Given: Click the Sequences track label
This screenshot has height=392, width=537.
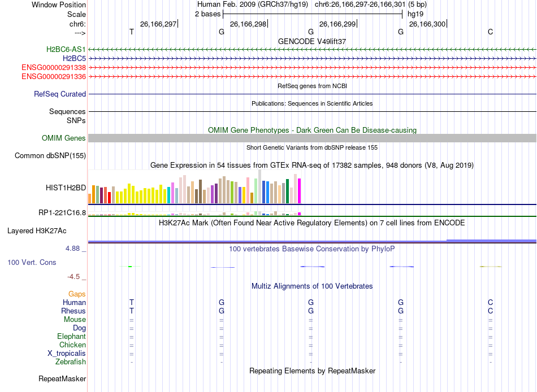Looking at the screenshot, I should pyautogui.click(x=67, y=112).
